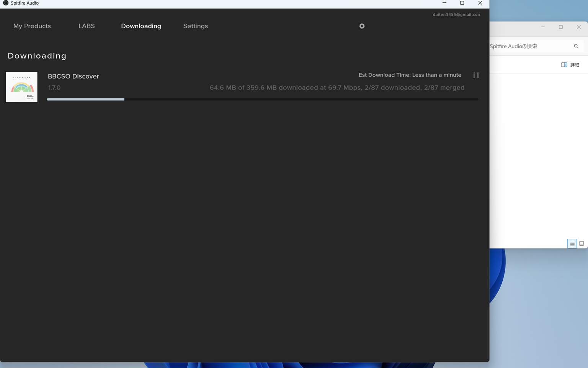This screenshot has width=588, height=368.
Task: Click the download progress bar
Action: tap(262, 99)
